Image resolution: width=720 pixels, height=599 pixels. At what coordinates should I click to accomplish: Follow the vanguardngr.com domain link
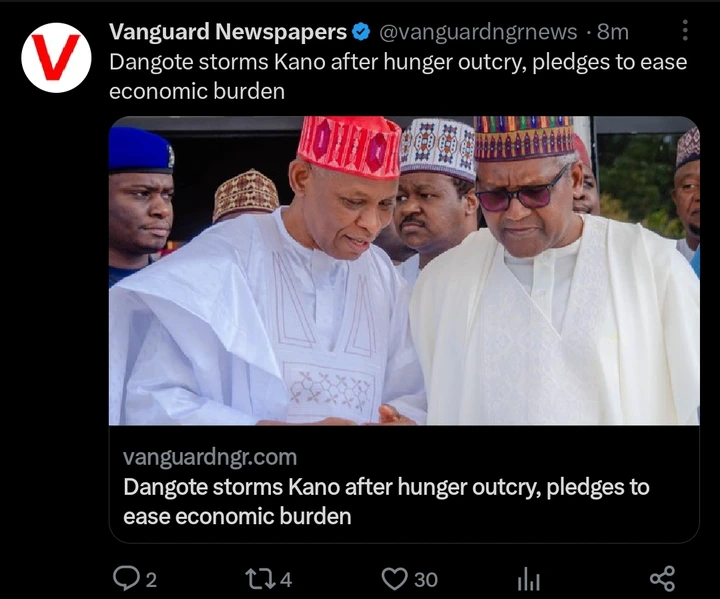tap(210, 458)
